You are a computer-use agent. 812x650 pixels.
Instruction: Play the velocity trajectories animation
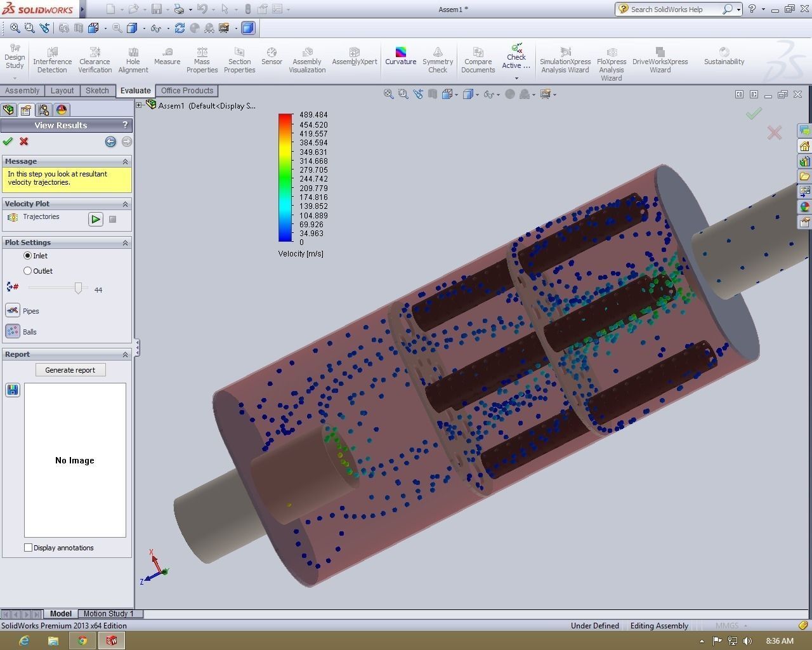95,219
